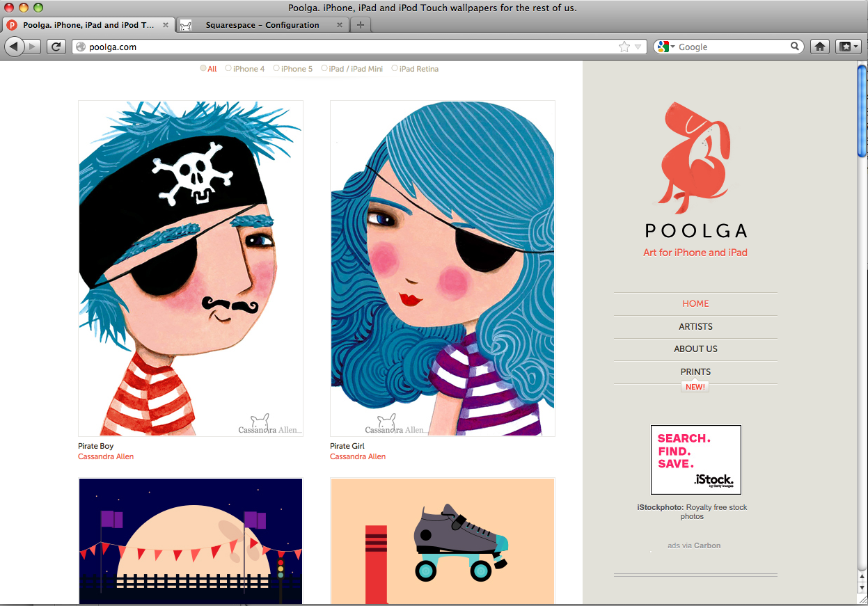
Task: Click the yellow minimize window button
Action: (24, 8)
